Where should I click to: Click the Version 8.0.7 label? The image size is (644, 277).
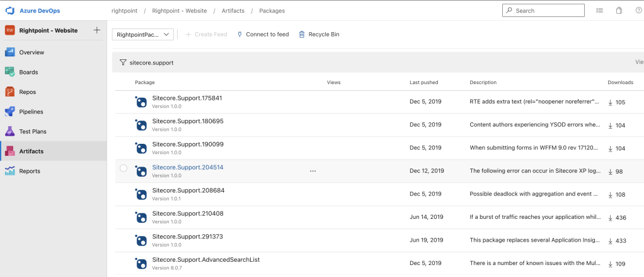coord(167,268)
